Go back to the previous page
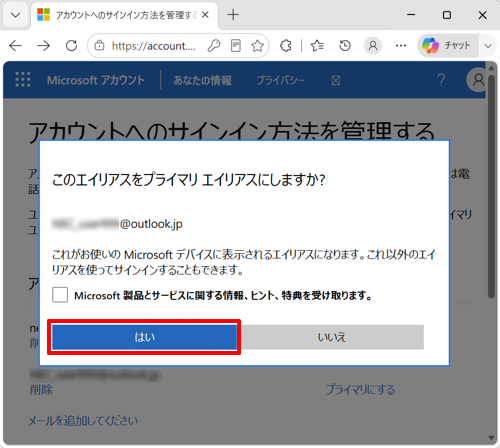Viewport: 500px width, 448px height. point(15,45)
